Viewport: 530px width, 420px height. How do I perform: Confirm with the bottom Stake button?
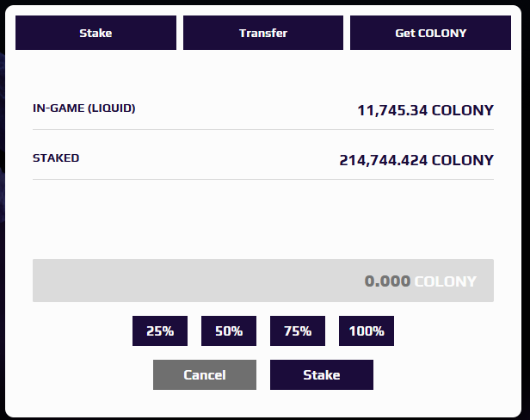point(322,375)
